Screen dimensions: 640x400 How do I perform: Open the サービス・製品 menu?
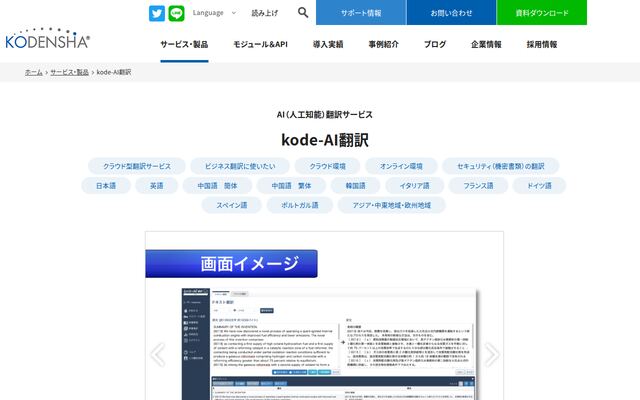pos(184,44)
